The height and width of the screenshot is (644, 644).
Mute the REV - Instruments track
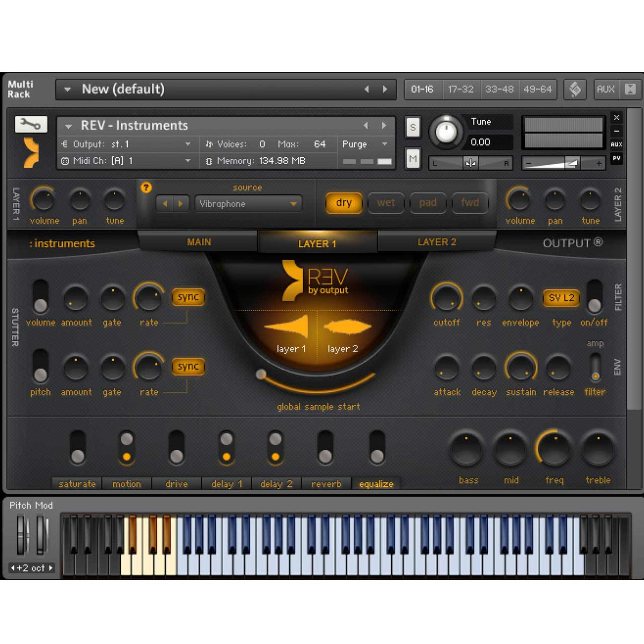coord(413,158)
